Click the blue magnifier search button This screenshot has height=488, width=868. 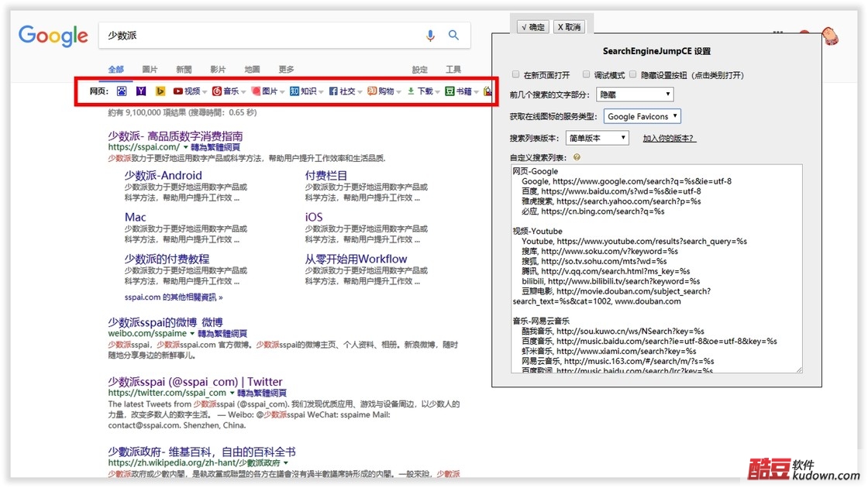[453, 36]
